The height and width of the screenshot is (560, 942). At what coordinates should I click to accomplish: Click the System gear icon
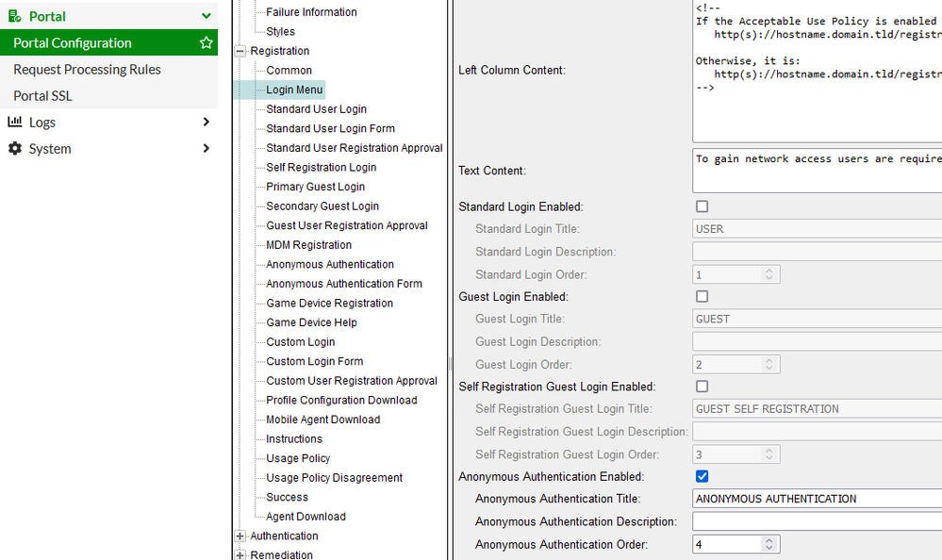tap(13, 148)
